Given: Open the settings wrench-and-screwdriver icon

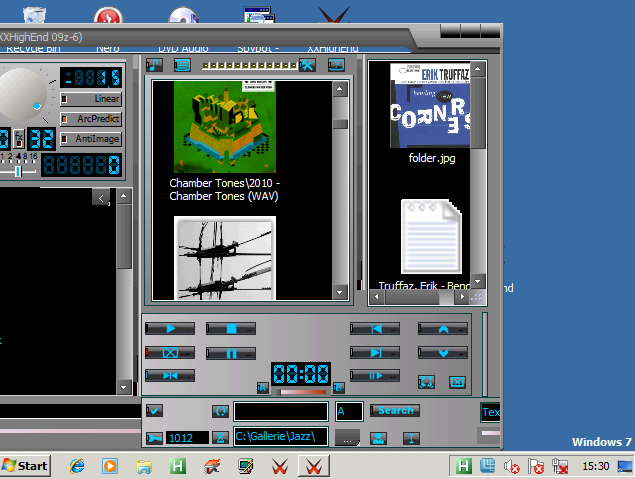Looking at the screenshot, I should (307, 65).
